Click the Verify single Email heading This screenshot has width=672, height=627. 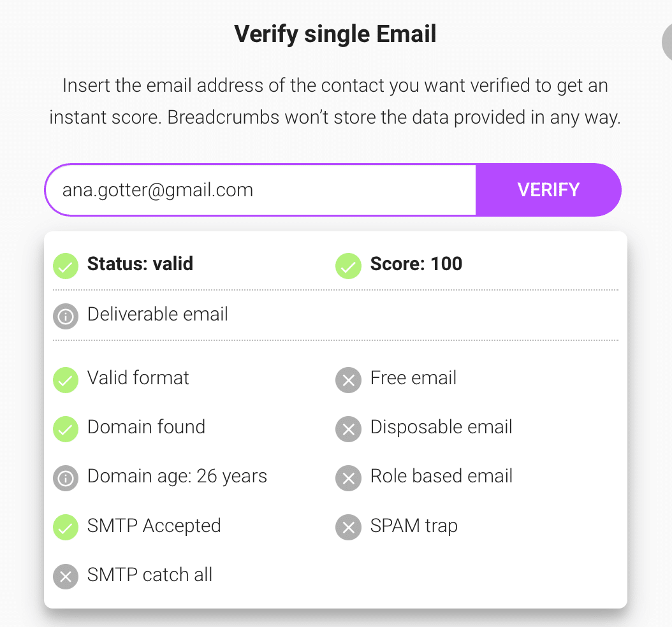(335, 34)
